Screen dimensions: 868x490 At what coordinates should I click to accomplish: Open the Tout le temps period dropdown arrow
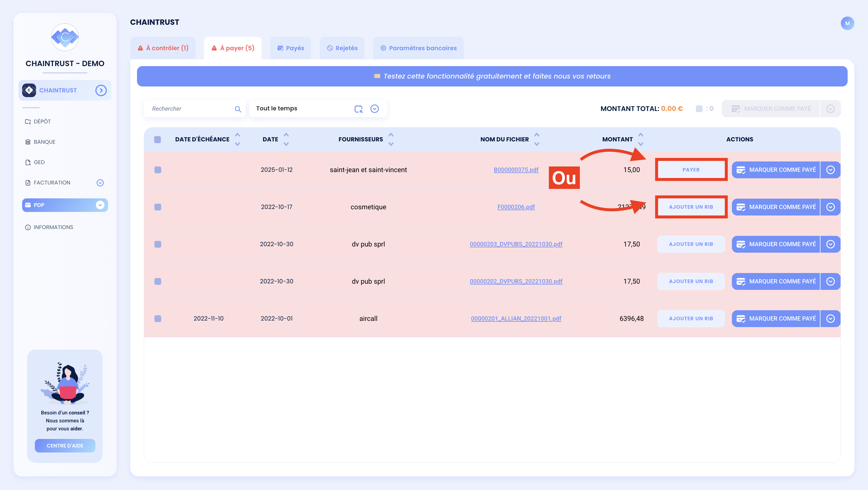pyautogui.click(x=375, y=109)
